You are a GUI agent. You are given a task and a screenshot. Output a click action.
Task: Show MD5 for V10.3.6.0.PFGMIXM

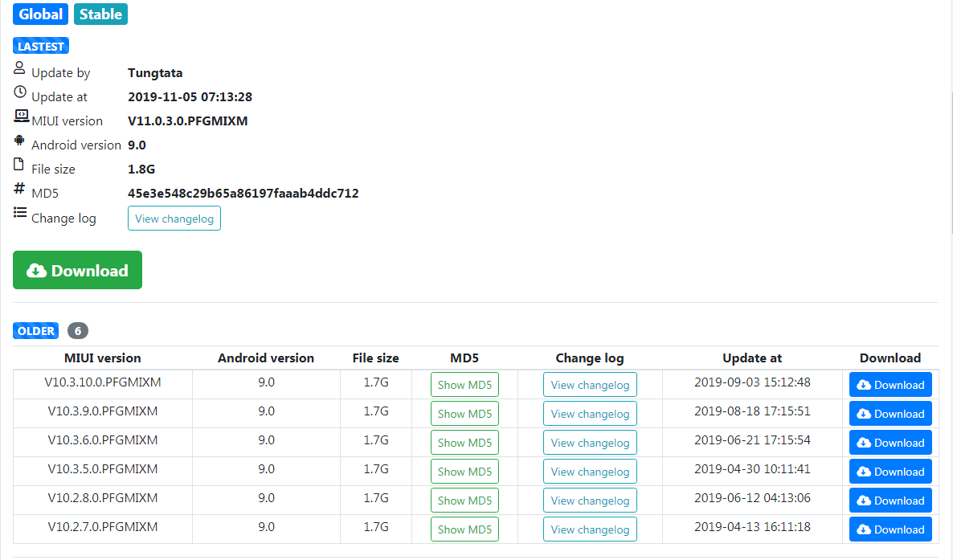pyautogui.click(x=464, y=443)
